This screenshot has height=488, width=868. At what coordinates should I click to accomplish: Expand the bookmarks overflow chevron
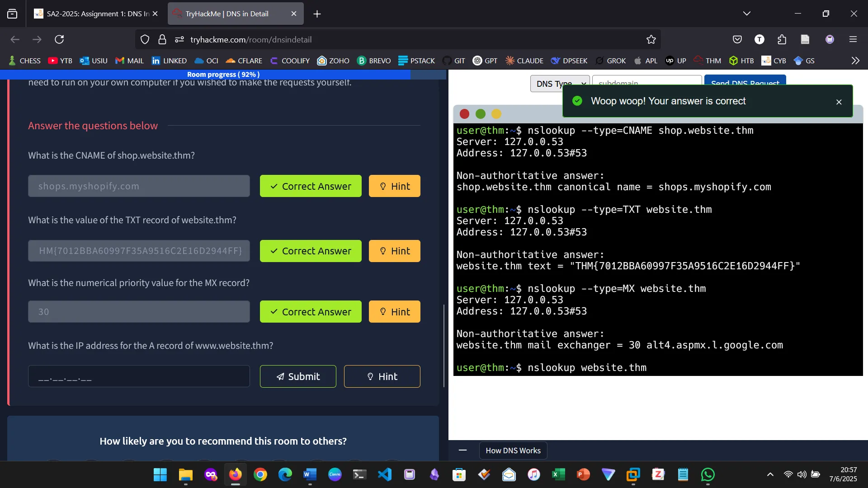(855, 61)
